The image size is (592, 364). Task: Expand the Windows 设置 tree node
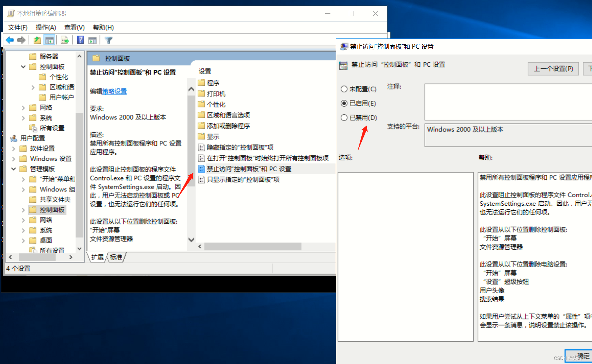[14, 159]
